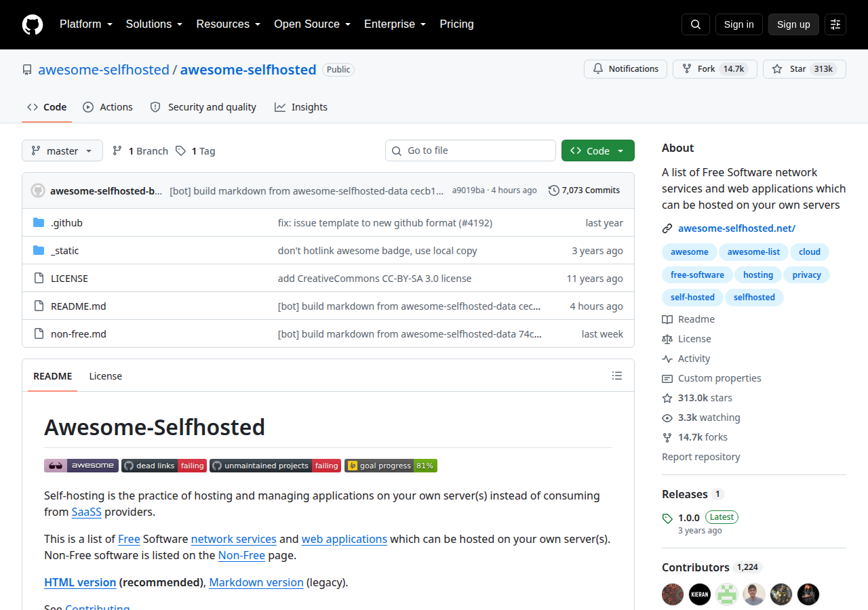Expand the green Code dropdown button
868x610 pixels.
pos(598,150)
